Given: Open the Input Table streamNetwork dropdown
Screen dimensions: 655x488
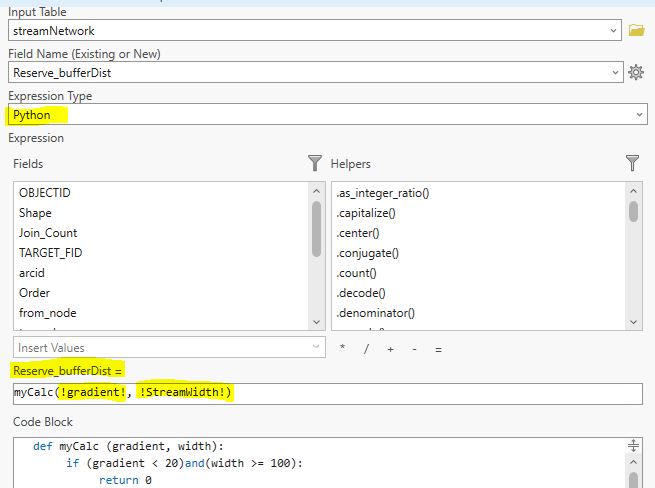Looking at the screenshot, I should point(613,31).
